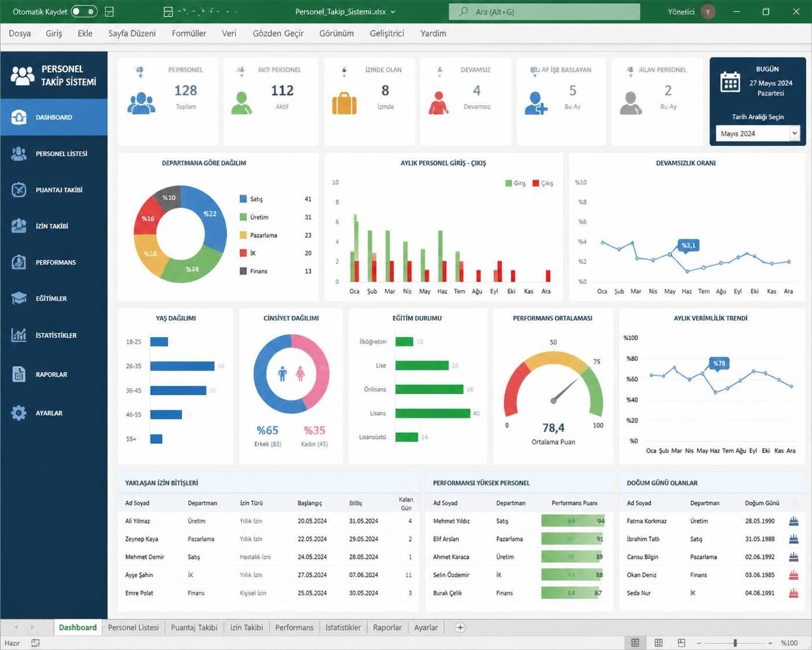Expand the file name dropdown arrow in title bar
This screenshot has height=650, width=812.
(393, 12)
